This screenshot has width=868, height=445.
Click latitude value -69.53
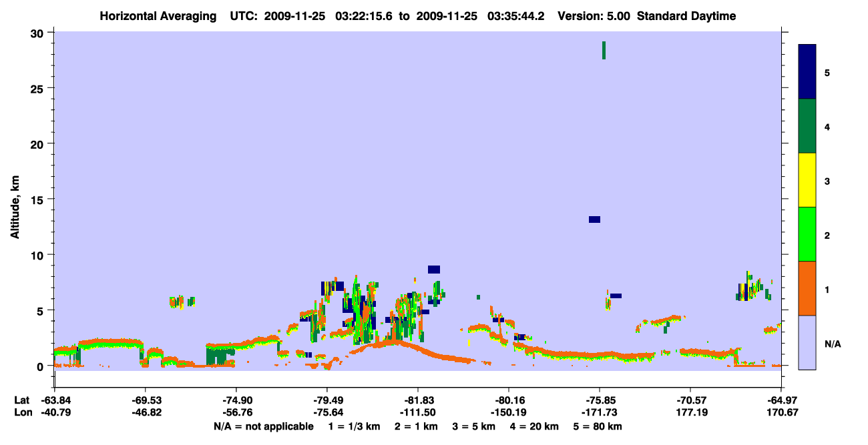point(146,400)
